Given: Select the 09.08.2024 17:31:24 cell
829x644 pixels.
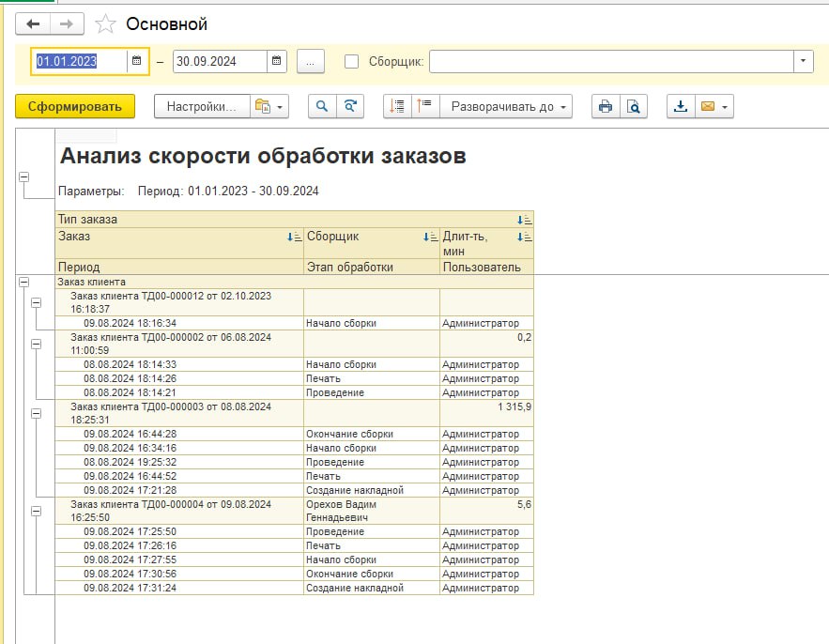Looking at the screenshot, I should (179, 588).
